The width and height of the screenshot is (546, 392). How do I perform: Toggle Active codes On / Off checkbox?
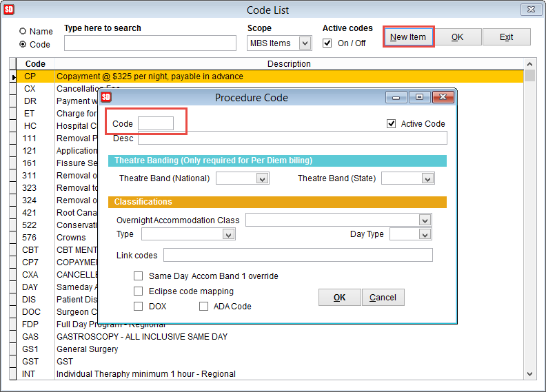point(327,43)
